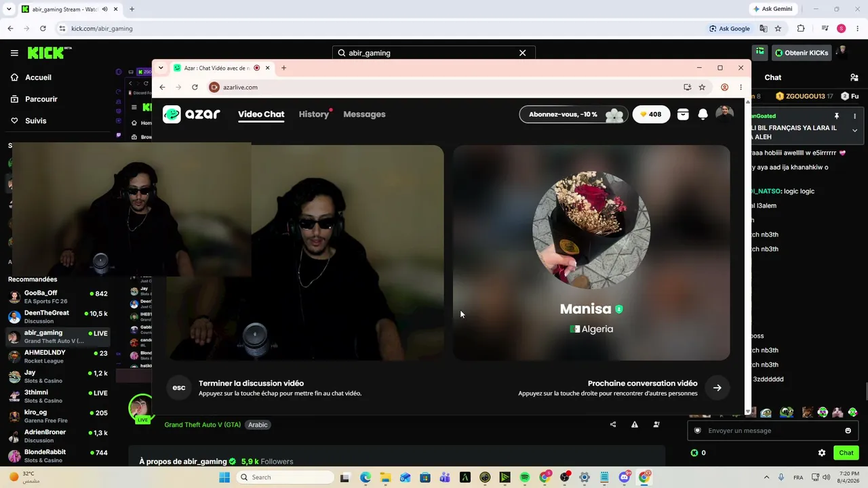The image size is (868, 488).
Task: Click Ask Google in the address bar
Action: [x=730, y=28]
